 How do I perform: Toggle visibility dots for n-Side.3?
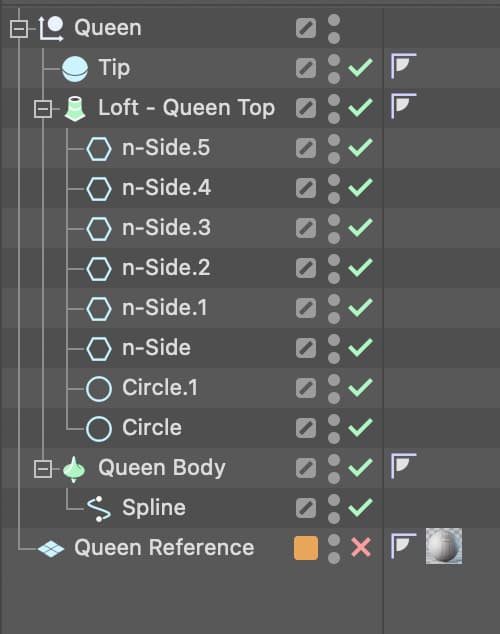[x=334, y=228]
